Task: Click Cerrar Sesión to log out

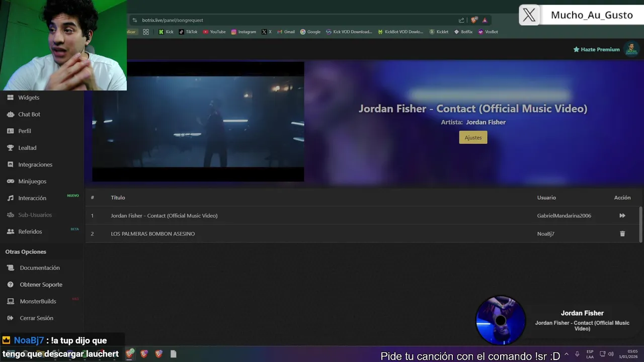Action: [36, 318]
